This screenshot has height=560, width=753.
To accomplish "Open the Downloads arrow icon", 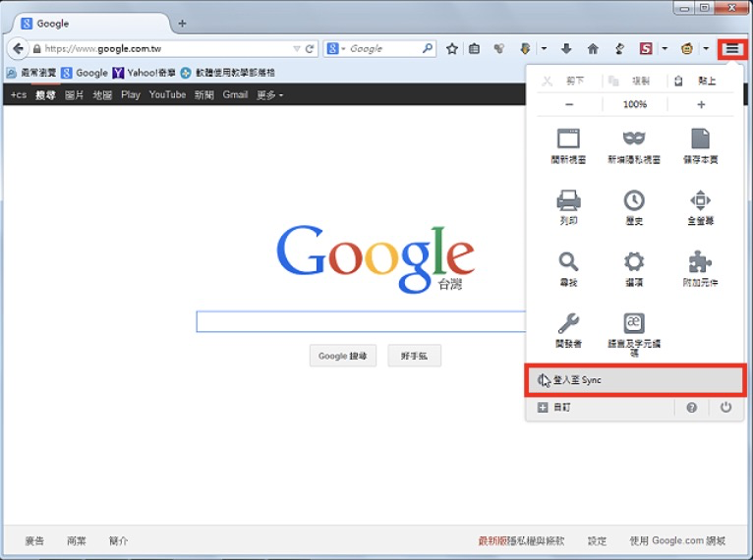I will [566, 48].
